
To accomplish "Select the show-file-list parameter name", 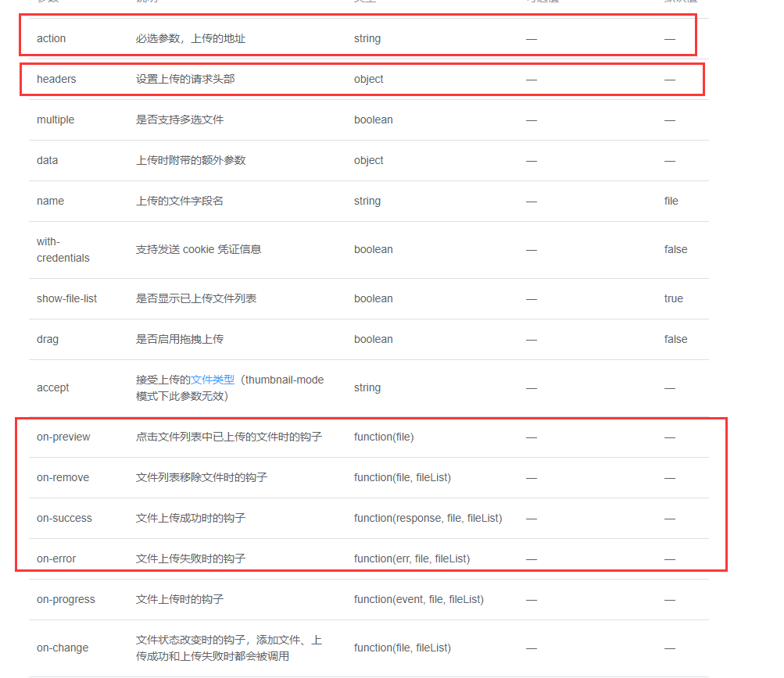I will [x=66, y=298].
